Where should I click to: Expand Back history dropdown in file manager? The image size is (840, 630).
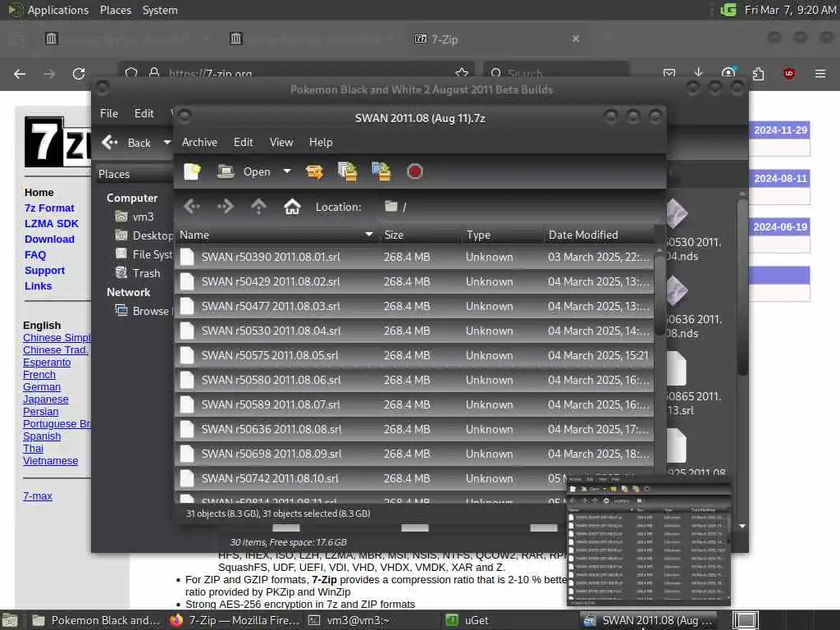pos(167,143)
